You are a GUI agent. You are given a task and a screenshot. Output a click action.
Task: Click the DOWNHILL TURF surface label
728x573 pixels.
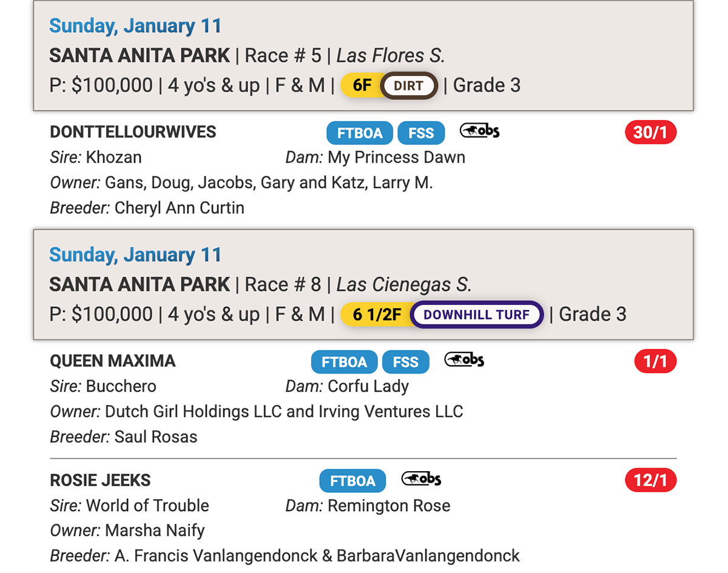coord(476,315)
